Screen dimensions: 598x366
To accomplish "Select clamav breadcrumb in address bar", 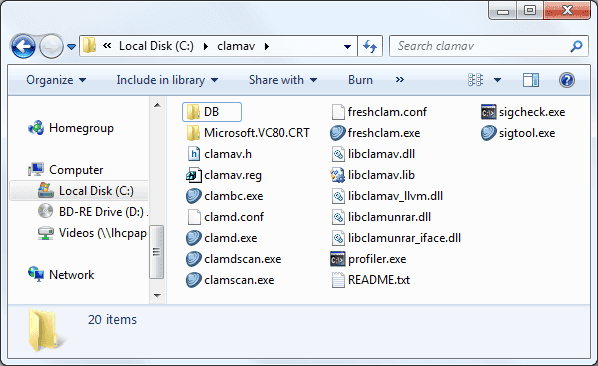I will pyautogui.click(x=236, y=46).
